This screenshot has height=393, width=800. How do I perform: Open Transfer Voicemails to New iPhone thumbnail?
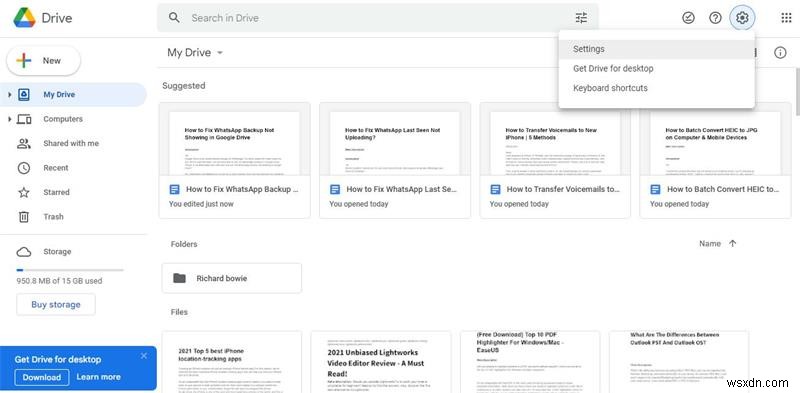[555, 138]
